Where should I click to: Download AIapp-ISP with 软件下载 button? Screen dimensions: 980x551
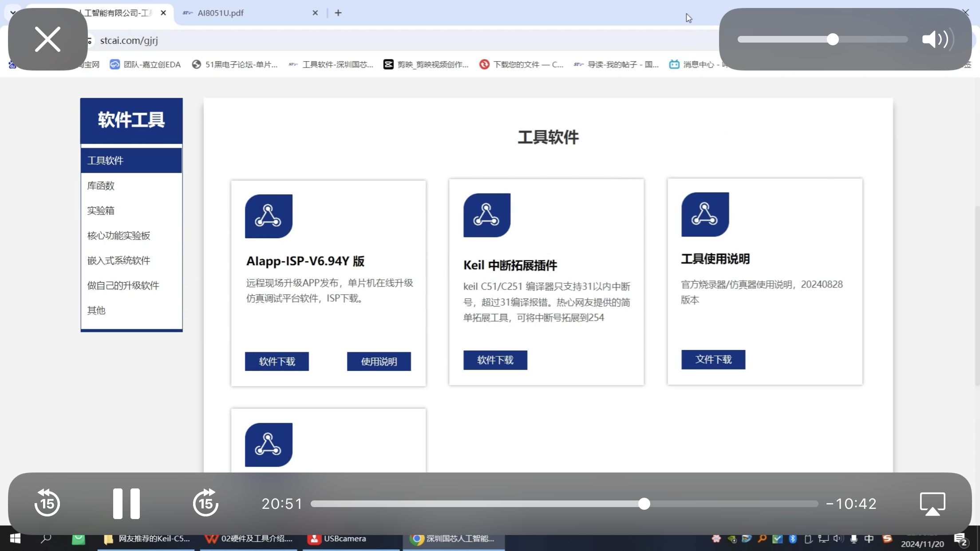click(277, 362)
